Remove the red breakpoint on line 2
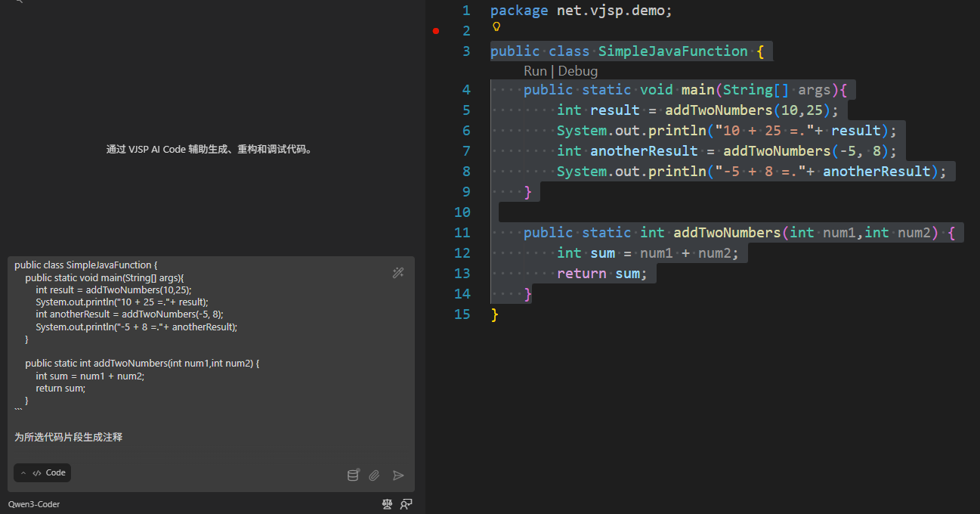The image size is (980, 514). pyautogui.click(x=436, y=31)
